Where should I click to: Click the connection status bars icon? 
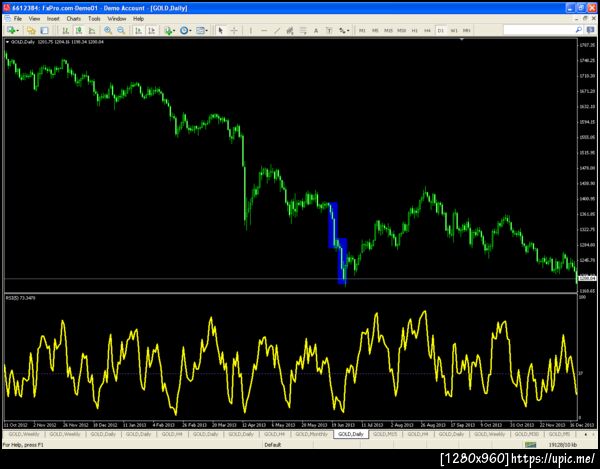pyautogui.click(x=530, y=445)
